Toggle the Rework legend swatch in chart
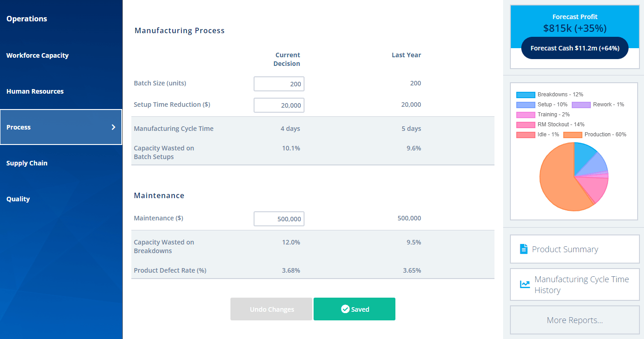 coord(581,105)
